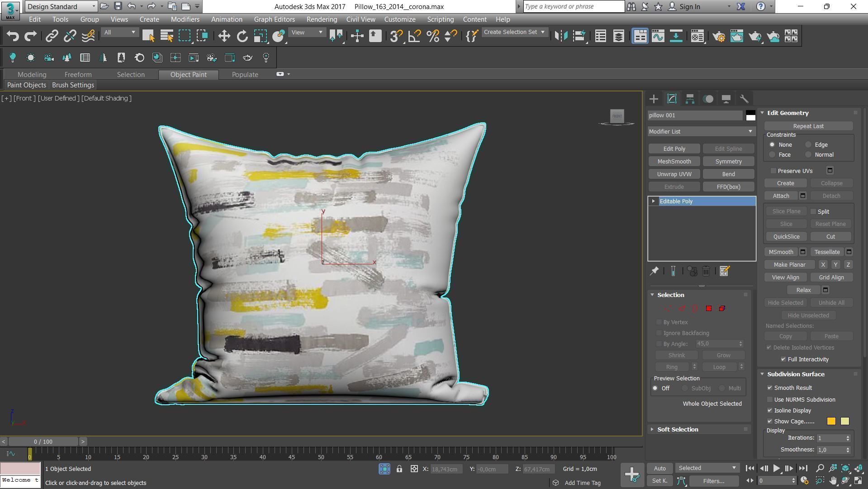Open Render Setup teapot icon
The image size is (868, 489).
pos(719,36)
